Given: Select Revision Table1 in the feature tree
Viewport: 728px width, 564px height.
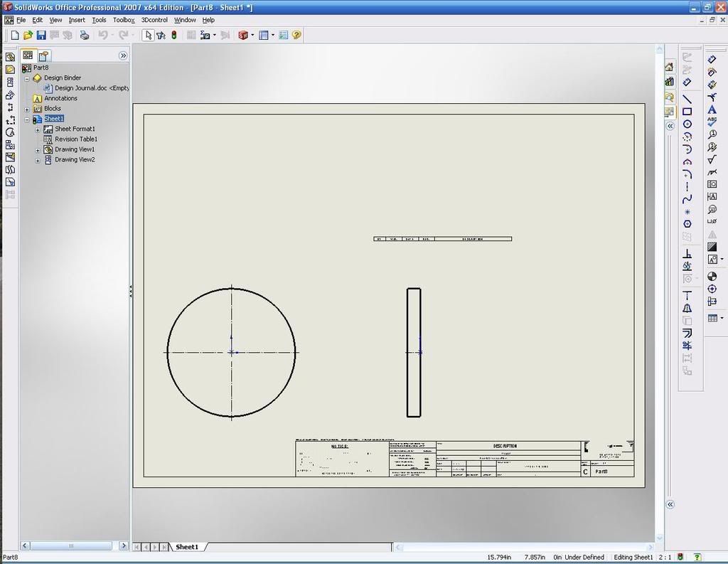Looking at the screenshot, I should (76, 139).
